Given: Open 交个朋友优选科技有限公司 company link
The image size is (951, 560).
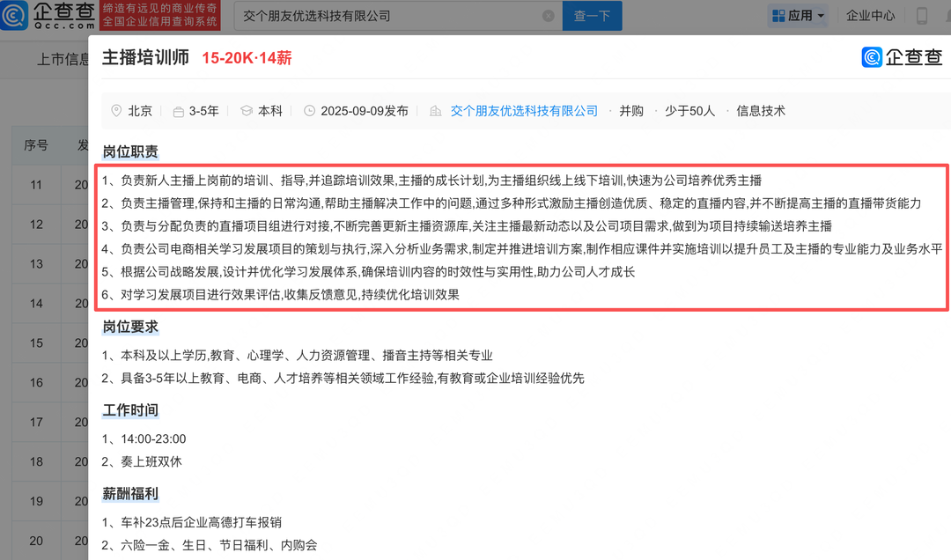Looking at the screenshot, I should 524,111.
